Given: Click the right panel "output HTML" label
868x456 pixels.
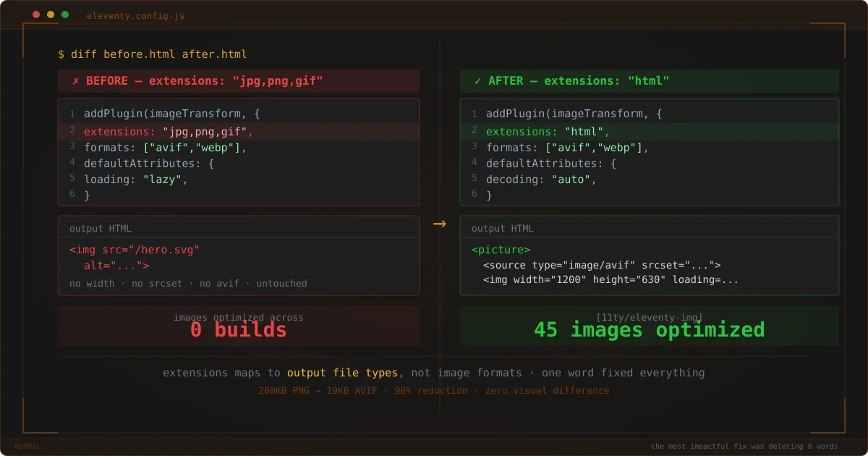Looking at the screenshot, I should point(503,229).
